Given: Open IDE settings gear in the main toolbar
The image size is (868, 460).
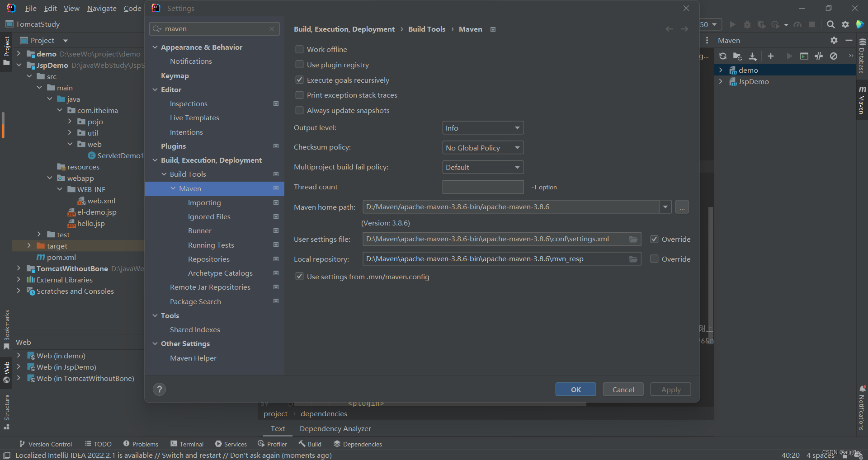Looking at the screenshot, I should (845, 24).
